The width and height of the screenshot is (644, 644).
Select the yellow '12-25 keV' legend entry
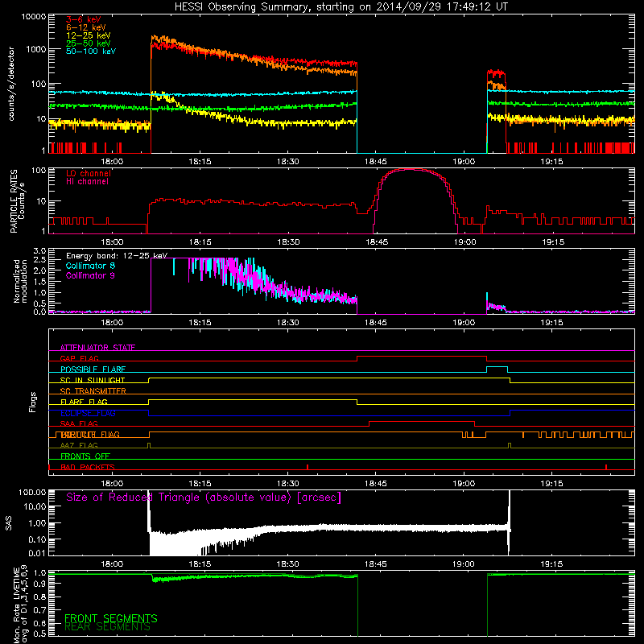coord(89,35)
